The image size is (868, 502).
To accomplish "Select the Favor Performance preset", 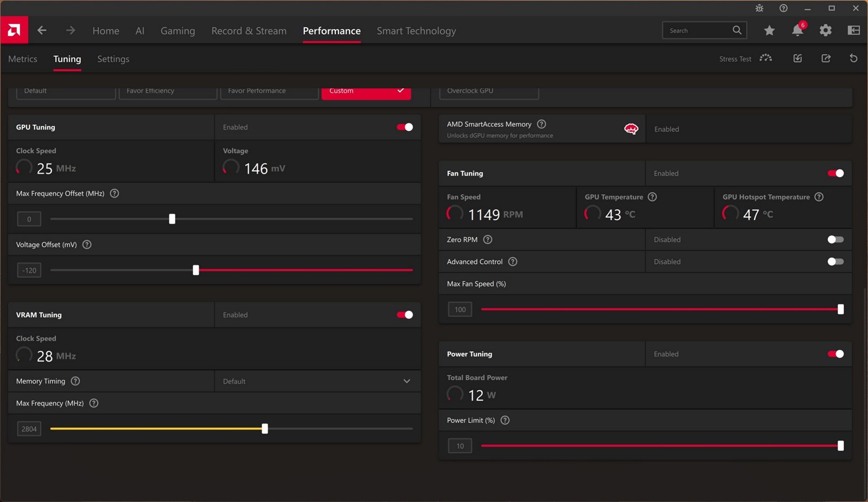I will pos(269,93).
